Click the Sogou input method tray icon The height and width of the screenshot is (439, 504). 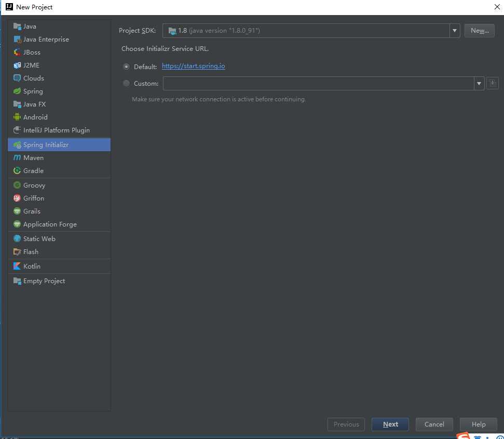pyautogui.click(x=464, y=436)
